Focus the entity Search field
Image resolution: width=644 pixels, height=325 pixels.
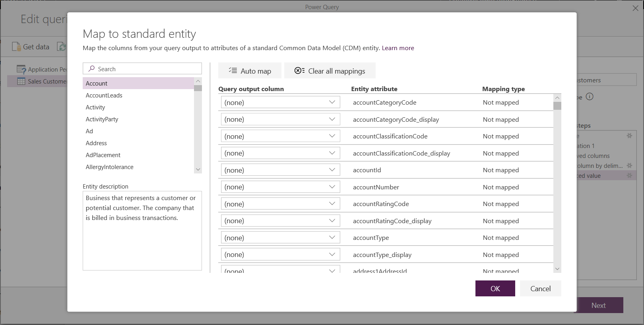click(x=147, y=69)
